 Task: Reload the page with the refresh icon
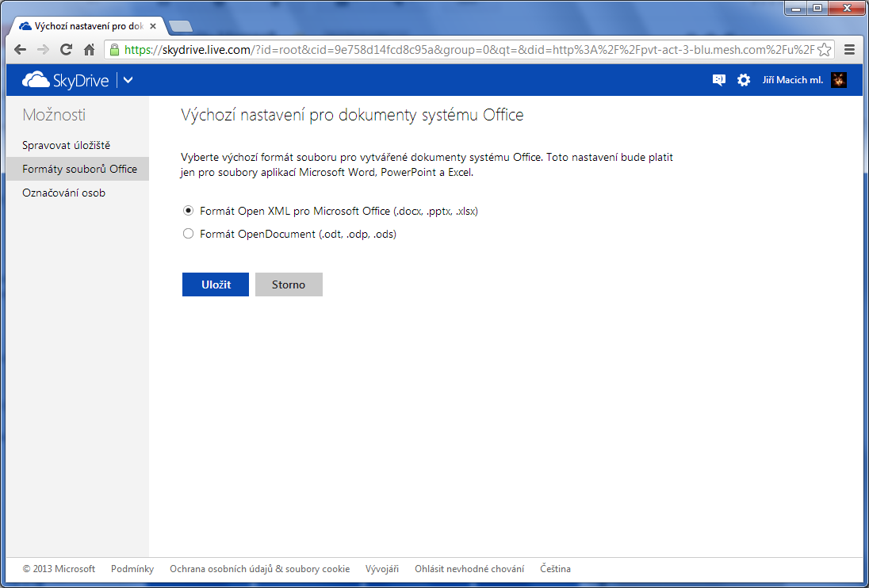66,50
